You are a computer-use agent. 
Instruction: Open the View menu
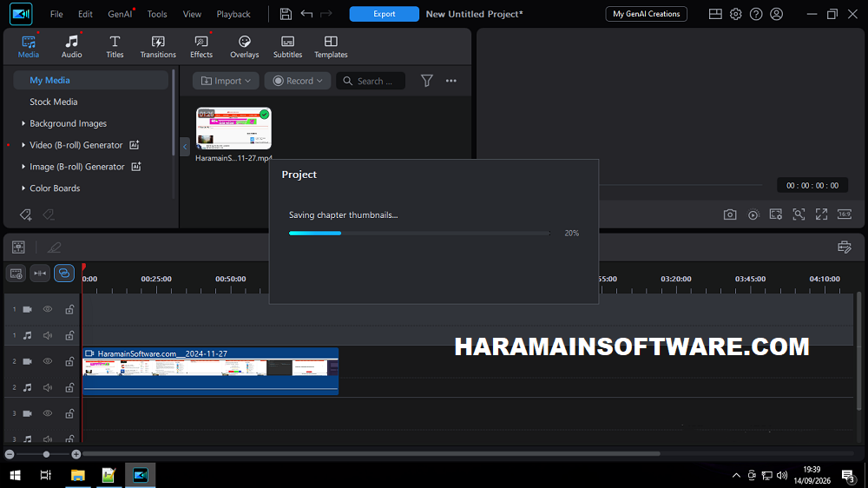click(192, 14)
